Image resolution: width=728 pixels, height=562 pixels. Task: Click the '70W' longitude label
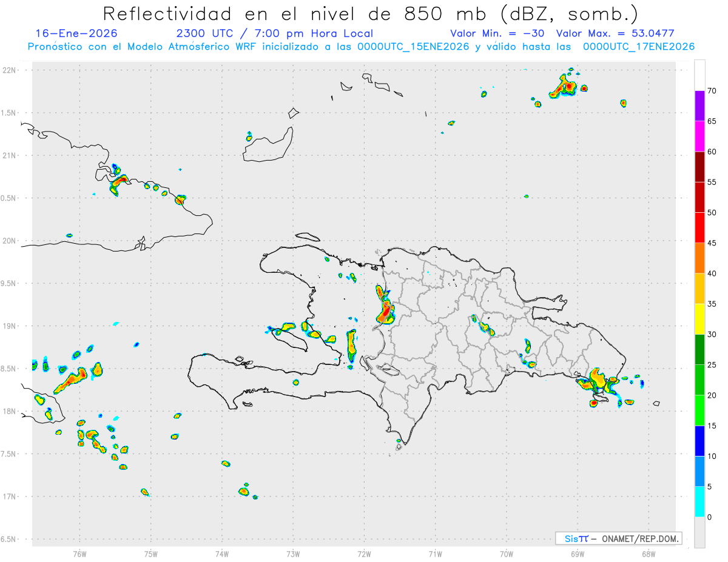[x=506, y=554]
